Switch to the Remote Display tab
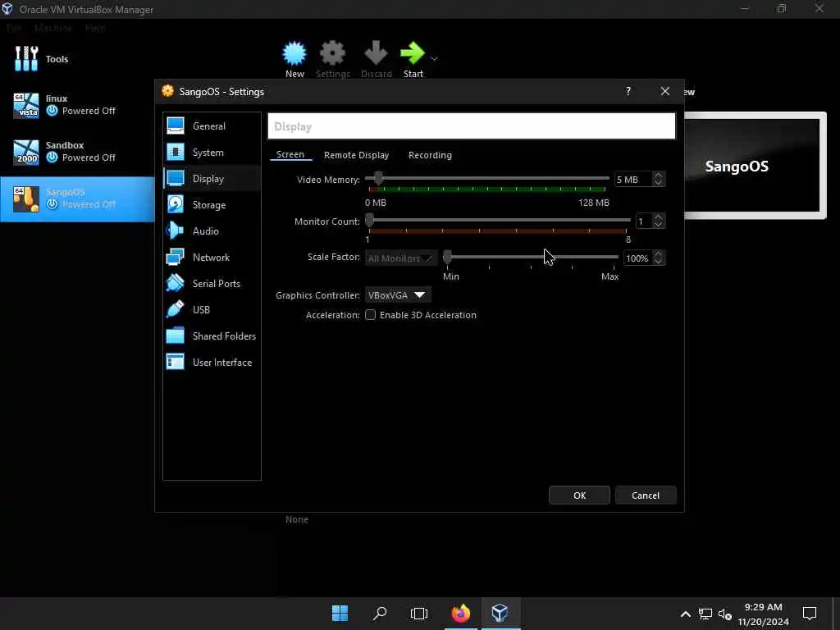 [x=356, y=155]
